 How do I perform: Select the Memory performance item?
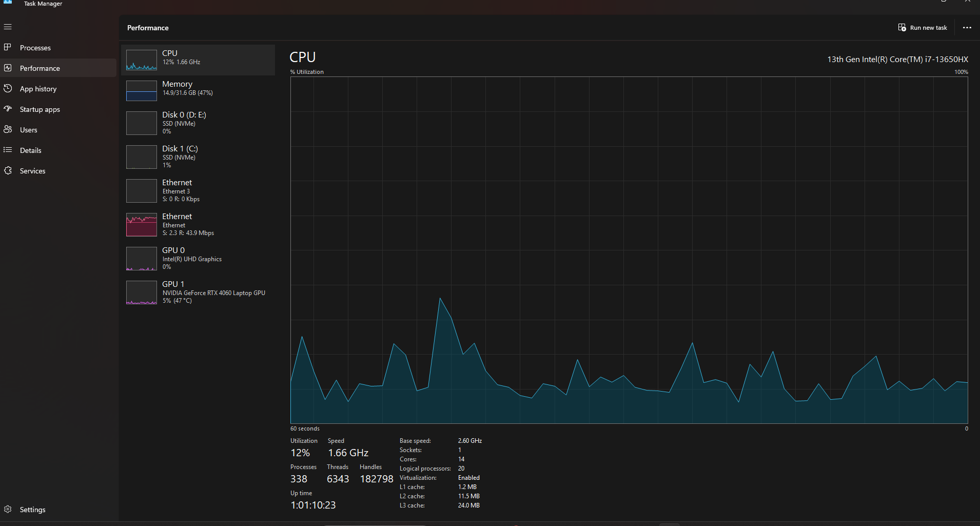198,91
